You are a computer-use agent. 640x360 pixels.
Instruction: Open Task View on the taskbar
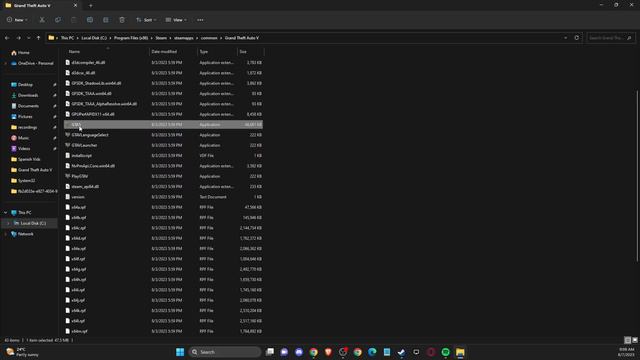(x=270, y=352)
